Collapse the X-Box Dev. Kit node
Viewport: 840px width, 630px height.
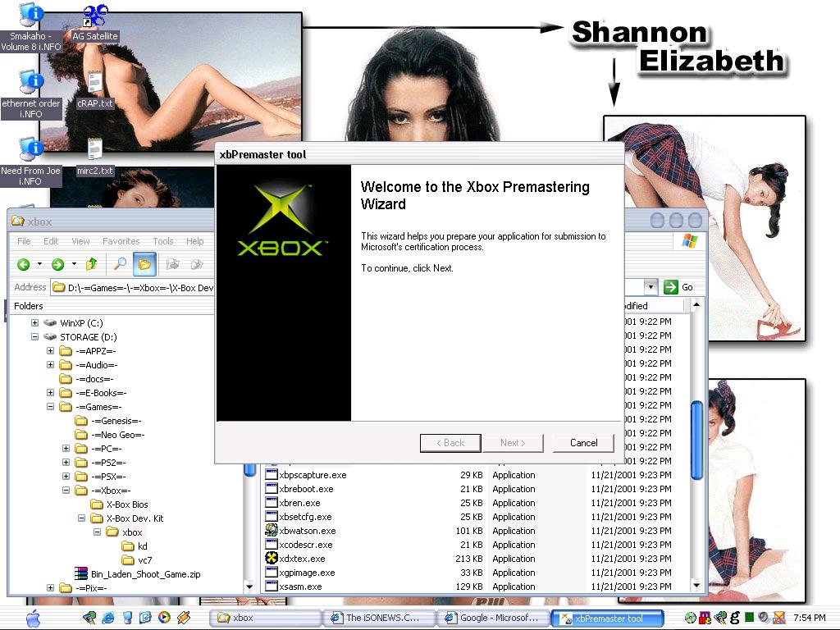click(81, 518)
